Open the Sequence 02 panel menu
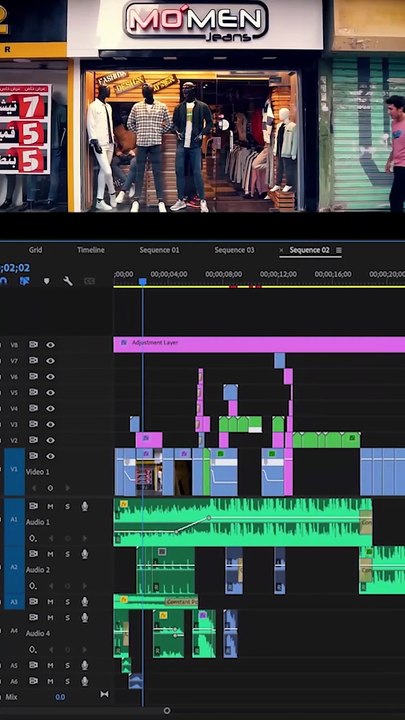The height and width of the screenshot is (720, 405). pyautogui.click(x=339, y=250)
